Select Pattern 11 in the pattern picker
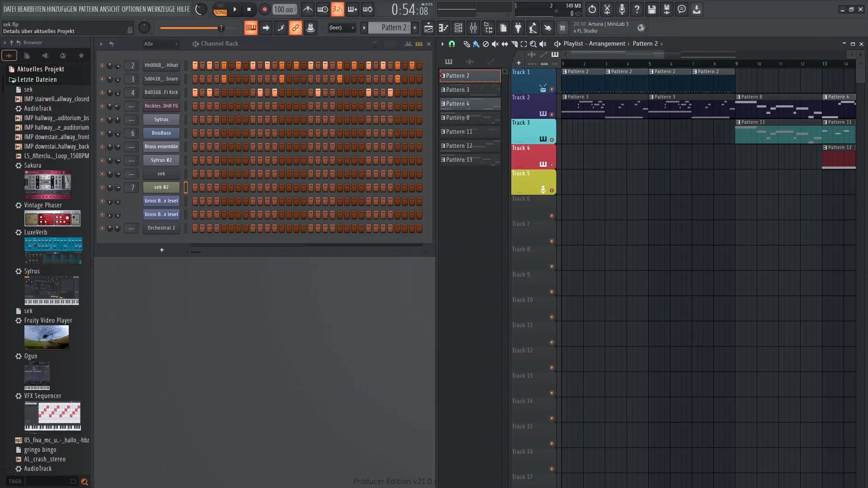Screen dimensions: 868x488 [470, 132]
